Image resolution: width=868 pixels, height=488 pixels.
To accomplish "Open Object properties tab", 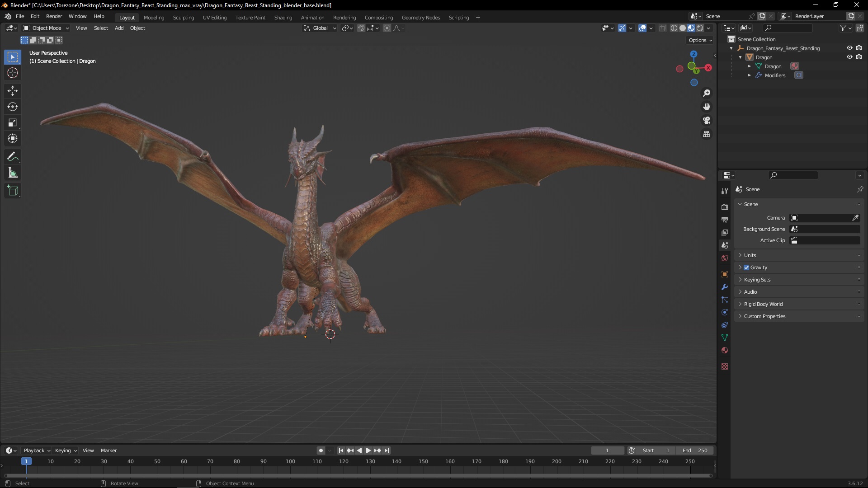I will point(725,274).
